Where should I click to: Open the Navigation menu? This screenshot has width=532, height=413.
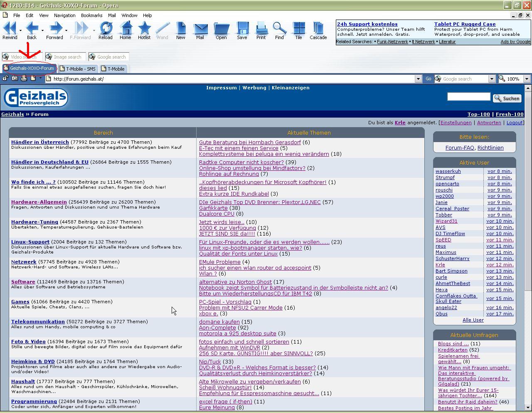click(65, 15)
